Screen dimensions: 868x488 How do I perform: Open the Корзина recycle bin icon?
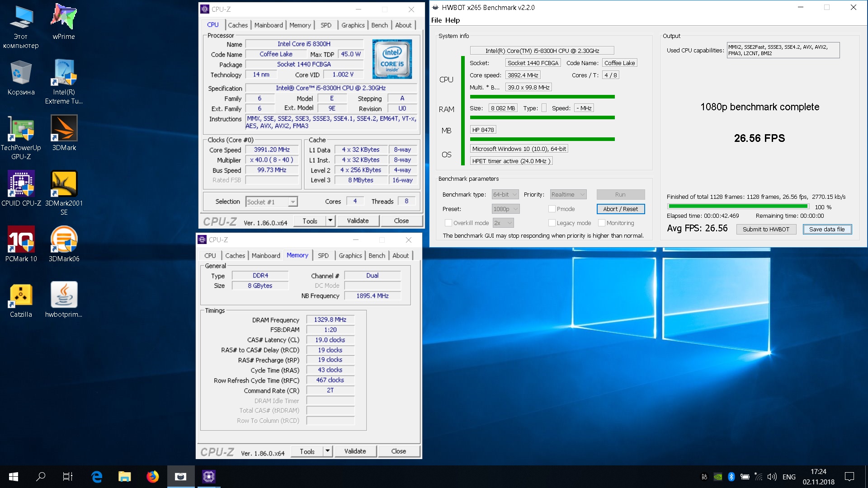(21, 78)
